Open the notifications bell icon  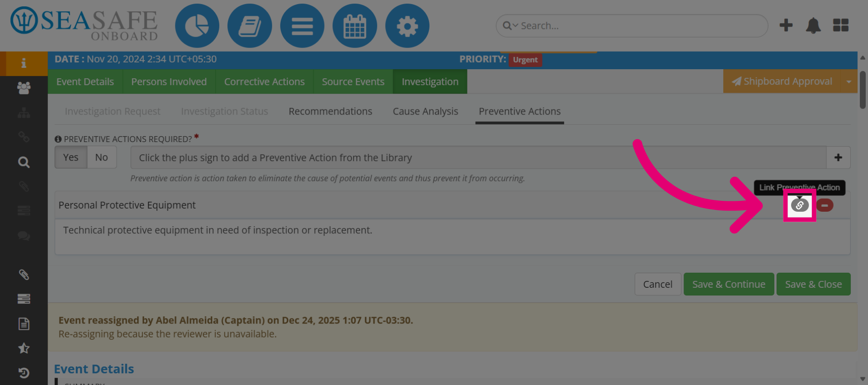click(x=813, y=25)
